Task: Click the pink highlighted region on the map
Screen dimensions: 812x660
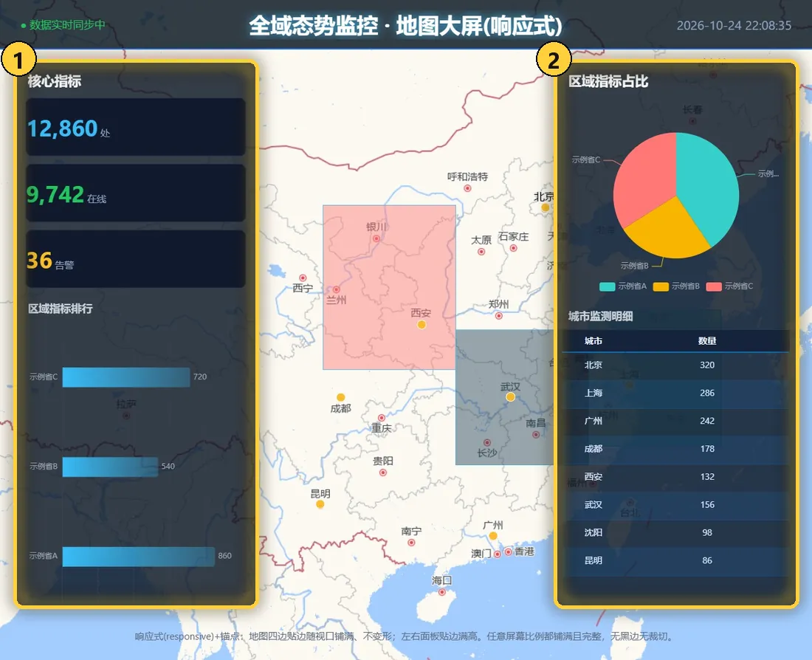Action: click(x=390, y=287)
